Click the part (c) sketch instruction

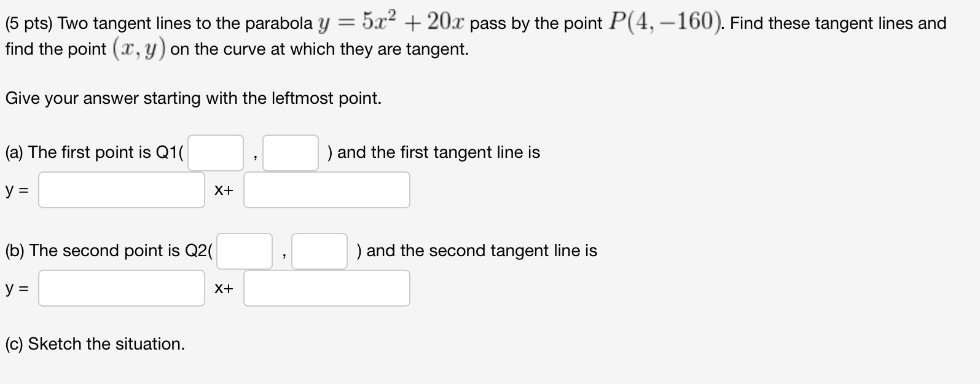tap(95, 344)
